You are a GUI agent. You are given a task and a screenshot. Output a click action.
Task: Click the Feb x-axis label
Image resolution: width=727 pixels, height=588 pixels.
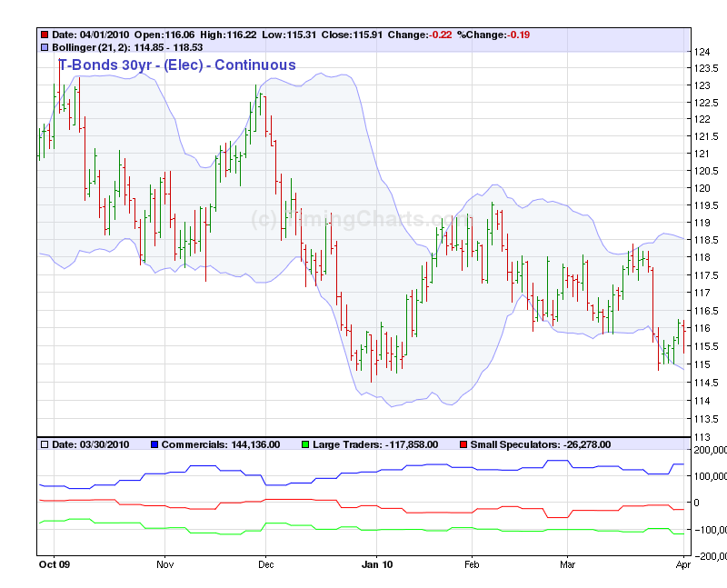[471, 565]
